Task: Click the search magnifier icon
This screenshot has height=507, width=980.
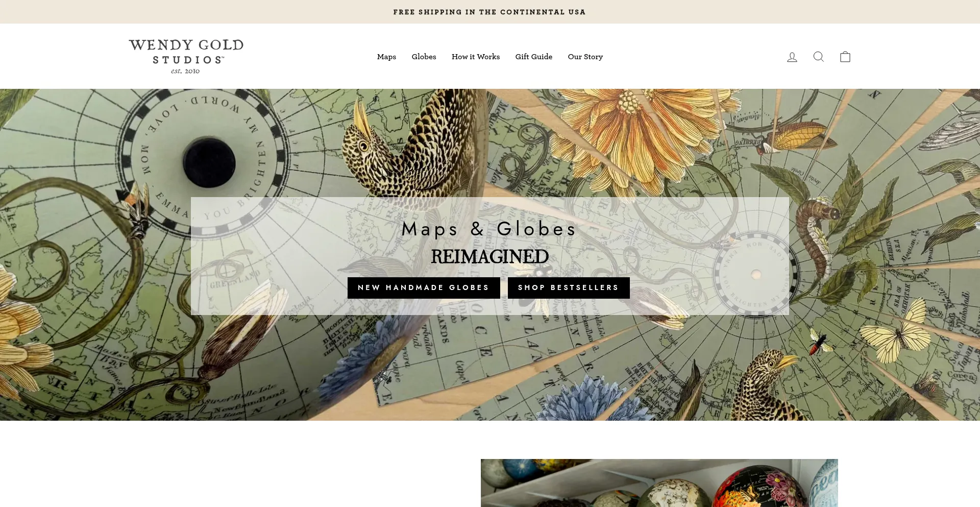Action: click(x=818, y=57)
